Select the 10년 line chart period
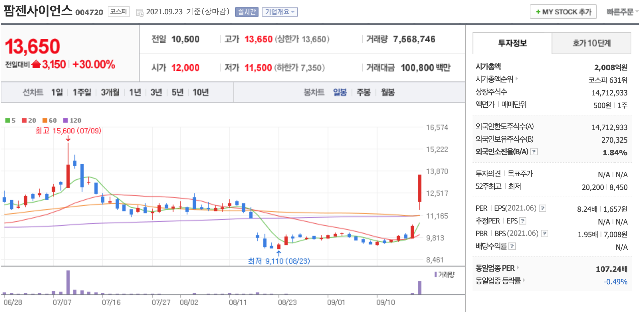Viewport: 644px width, 312px height. 201,92
